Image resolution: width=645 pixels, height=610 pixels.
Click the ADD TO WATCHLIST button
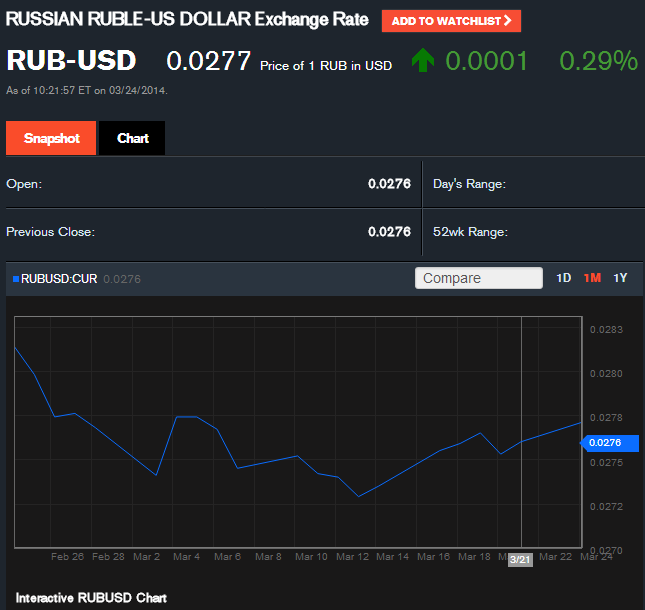pos(451,21)
